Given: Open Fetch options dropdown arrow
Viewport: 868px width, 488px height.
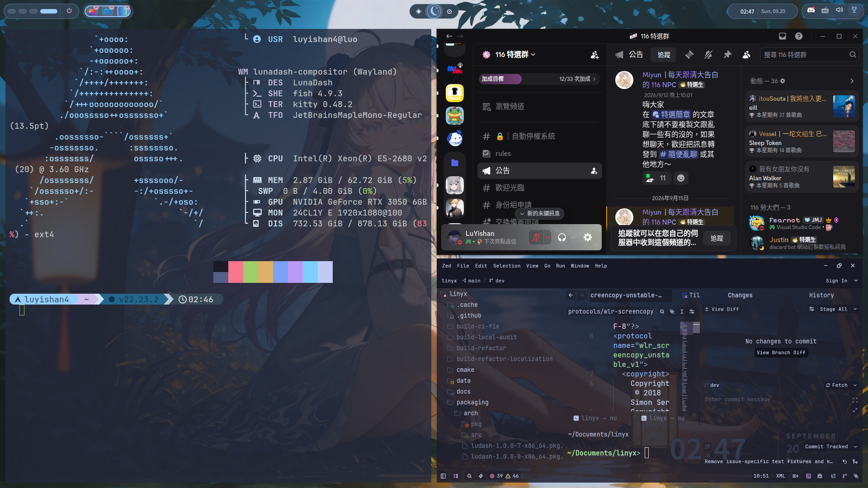Looking at the screenshot, I should (855, 385).
